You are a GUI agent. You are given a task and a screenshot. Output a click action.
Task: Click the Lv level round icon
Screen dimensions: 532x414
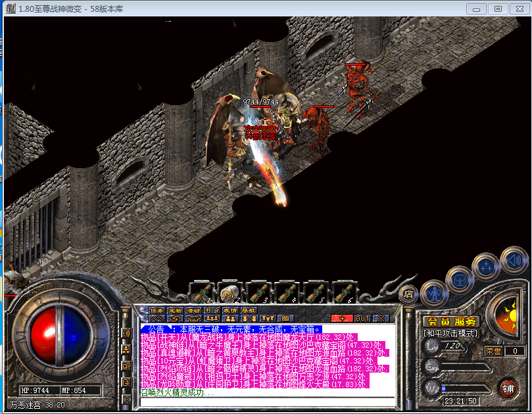(x=432, y=346)
